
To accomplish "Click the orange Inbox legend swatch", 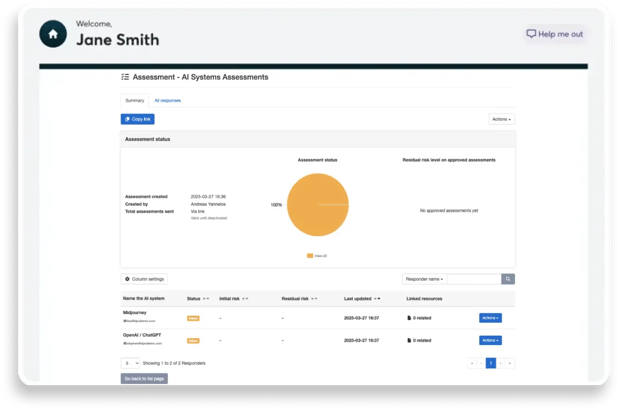I will tap(310, 256).
